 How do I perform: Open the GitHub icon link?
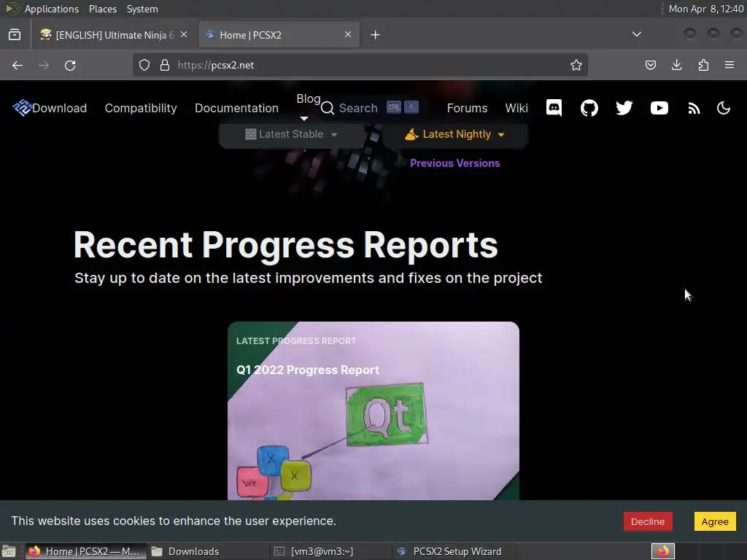pyautogui.click(x=589, y=108)
